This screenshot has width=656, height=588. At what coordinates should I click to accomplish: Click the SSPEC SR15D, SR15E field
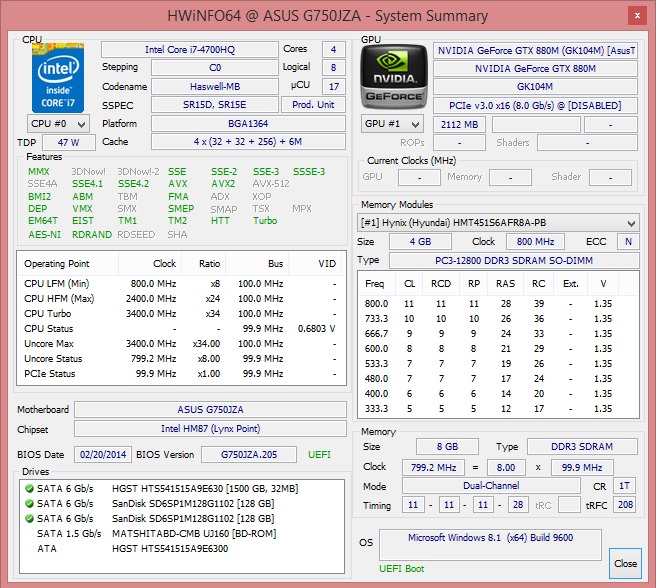(x=215, y=105)
